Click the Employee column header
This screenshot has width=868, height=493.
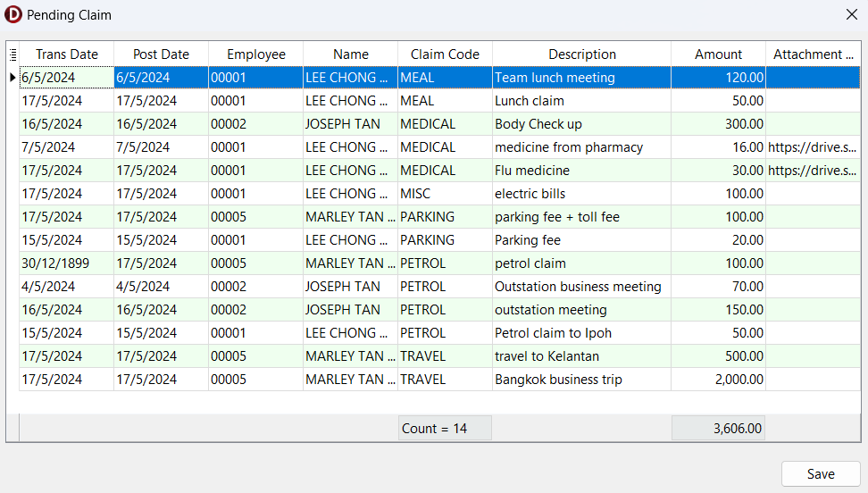pyautogui.click(x=256, y=54)
